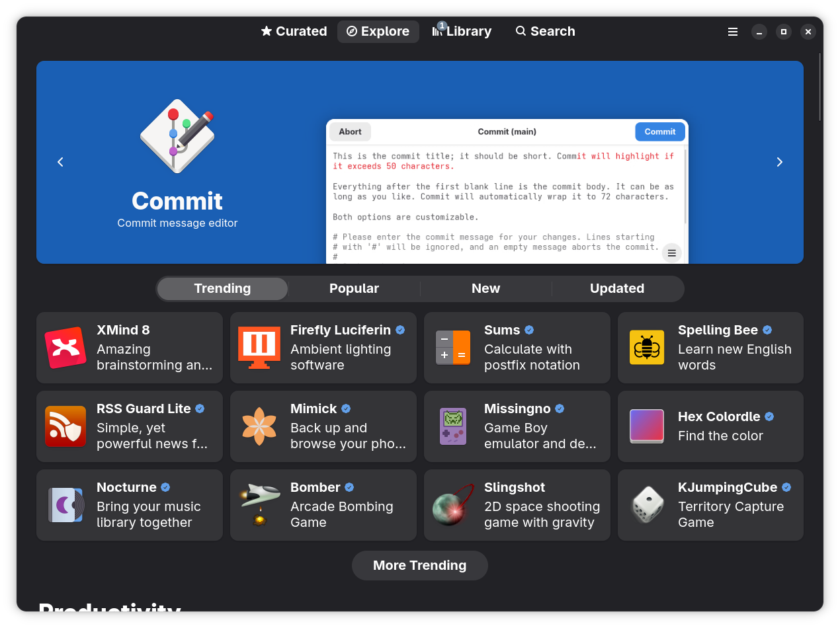Click verified badge beside Spelling Bee

pyautogui.click(x=767, y=330)
